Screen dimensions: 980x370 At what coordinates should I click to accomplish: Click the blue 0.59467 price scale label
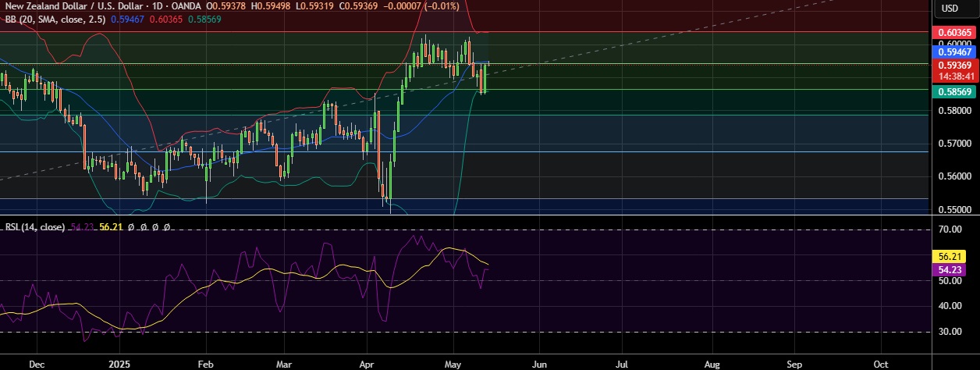(954, 50)
